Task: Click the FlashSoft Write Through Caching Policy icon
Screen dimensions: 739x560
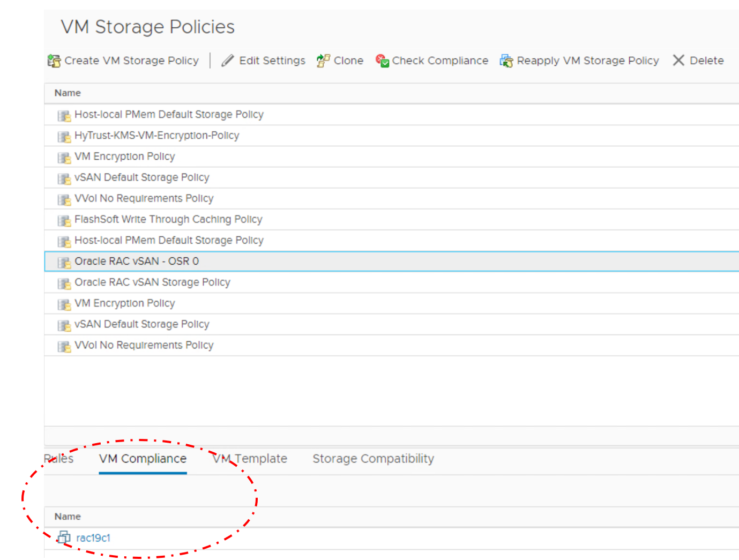Action: coord(64,220)
